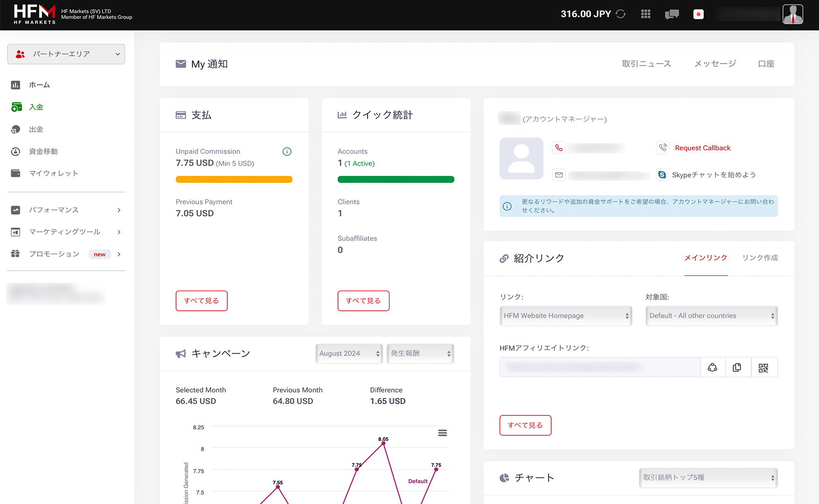
Task: Open the August 2024 month dropdown
Action: 349,354
